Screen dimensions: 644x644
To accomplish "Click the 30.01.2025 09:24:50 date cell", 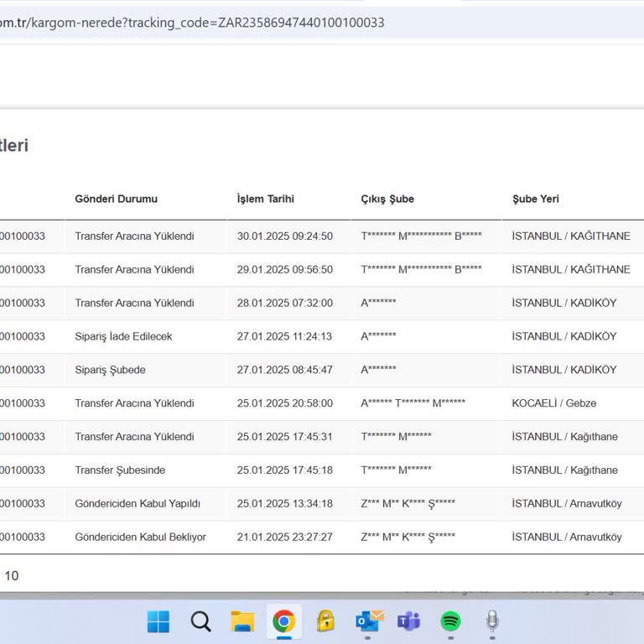I will [285, 236].
